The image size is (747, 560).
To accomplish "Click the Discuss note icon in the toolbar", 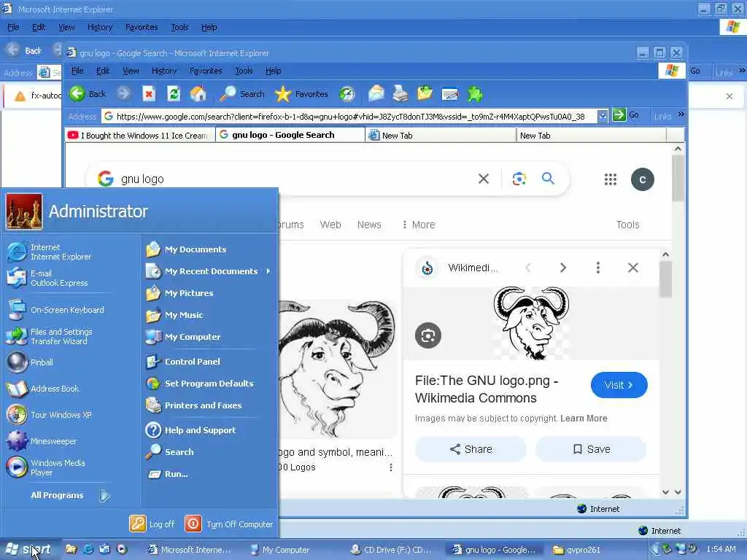I will point(449,94).
